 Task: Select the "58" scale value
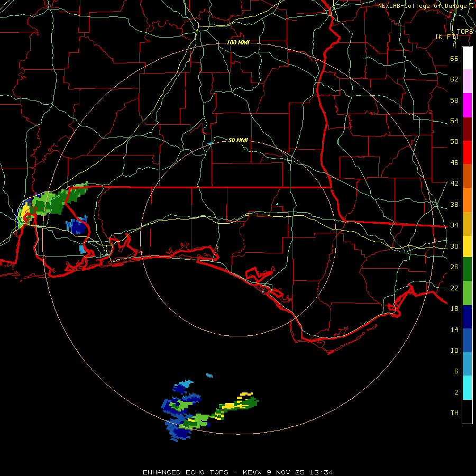[x=454, y=100]
